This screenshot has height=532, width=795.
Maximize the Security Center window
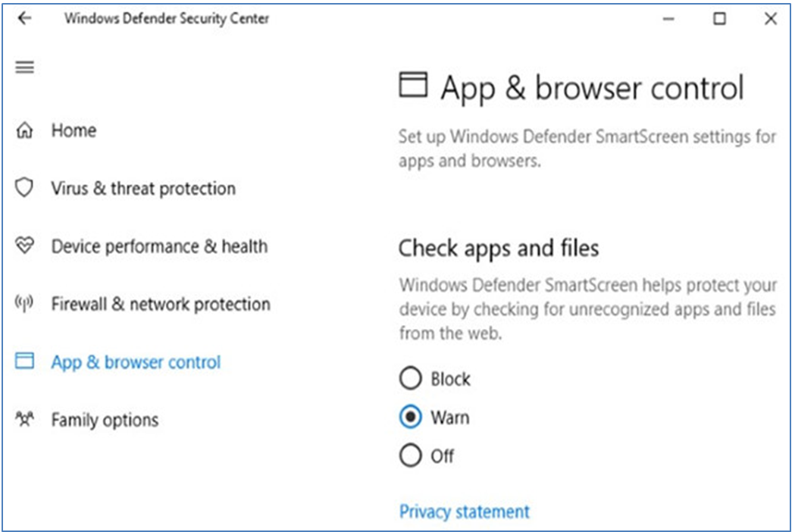click(x=719, y=19)
